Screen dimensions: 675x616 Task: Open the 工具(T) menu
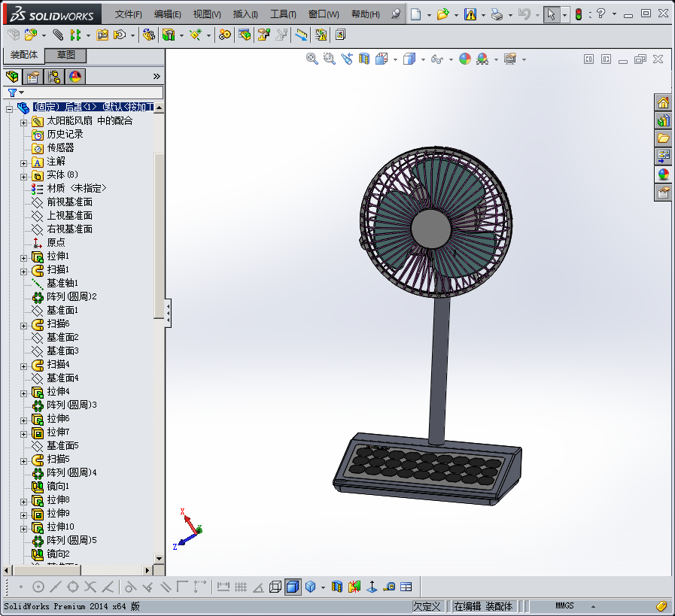pyautogui.click(x=283, y=14)
